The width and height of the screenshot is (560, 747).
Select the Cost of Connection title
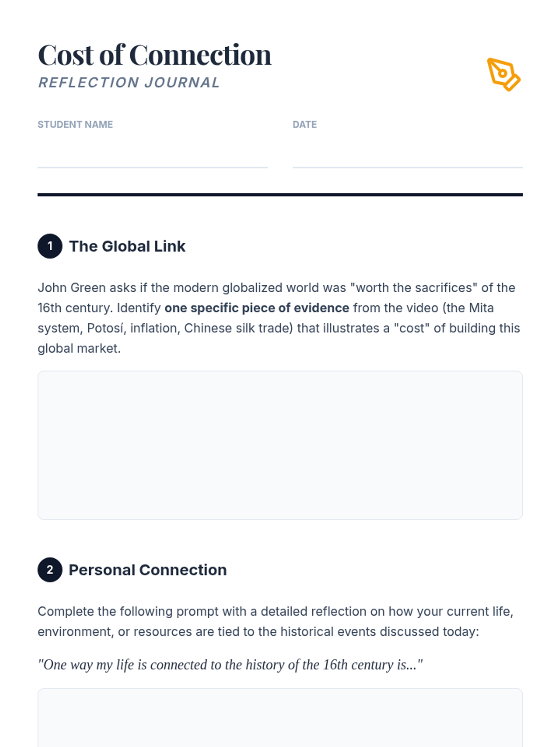154,55
